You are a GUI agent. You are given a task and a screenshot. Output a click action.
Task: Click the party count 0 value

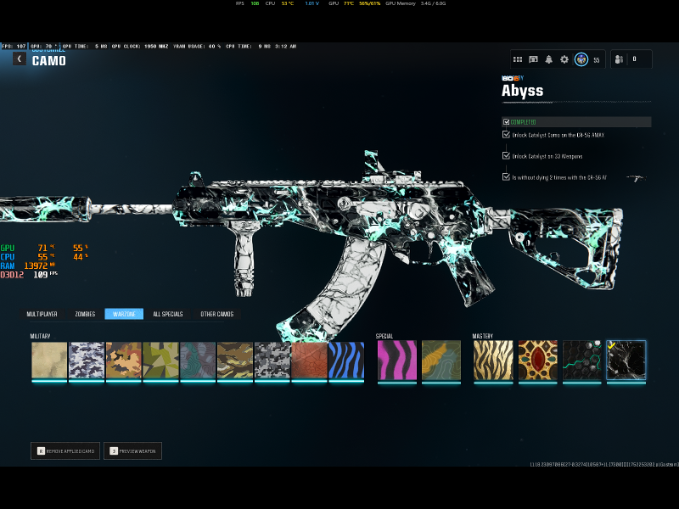pos(634,59)
